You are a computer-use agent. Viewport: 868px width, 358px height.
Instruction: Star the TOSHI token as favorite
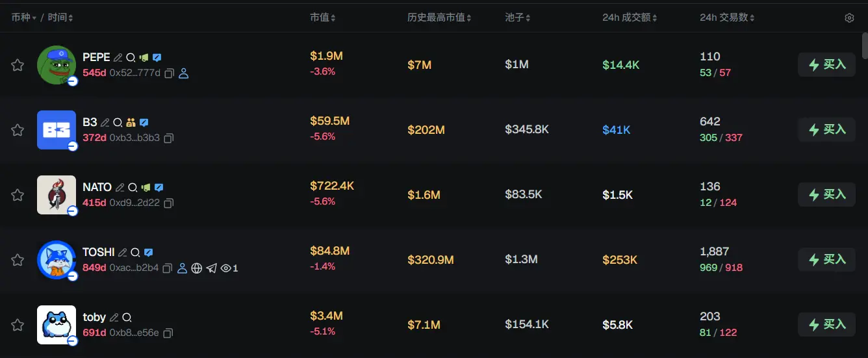18,260
